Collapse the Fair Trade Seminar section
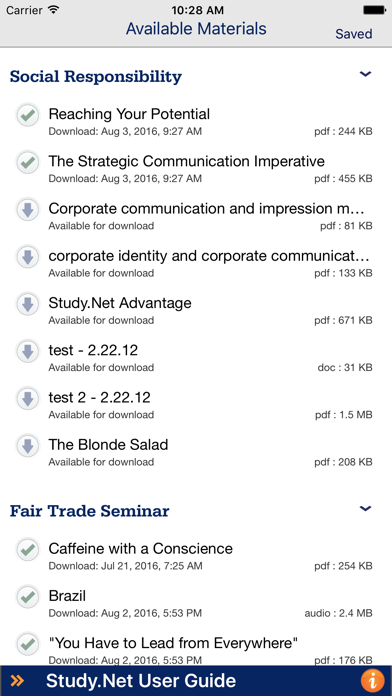 coord(365,509)
